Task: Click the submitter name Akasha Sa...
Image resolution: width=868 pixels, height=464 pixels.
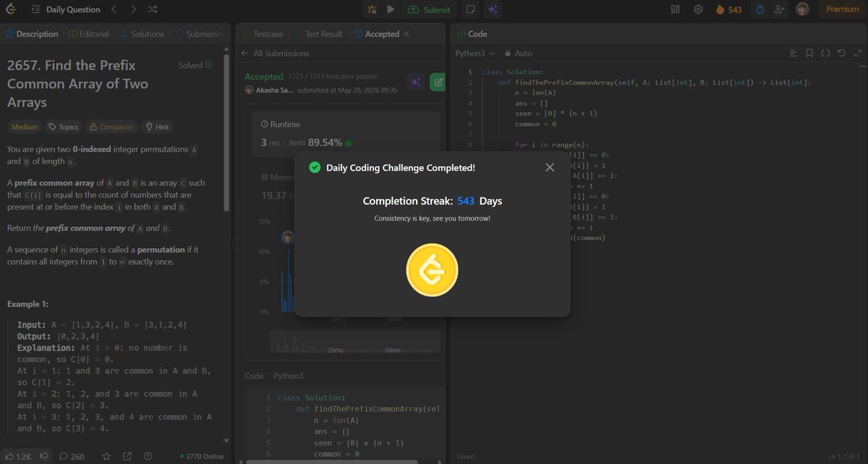Action: [275, 90]
